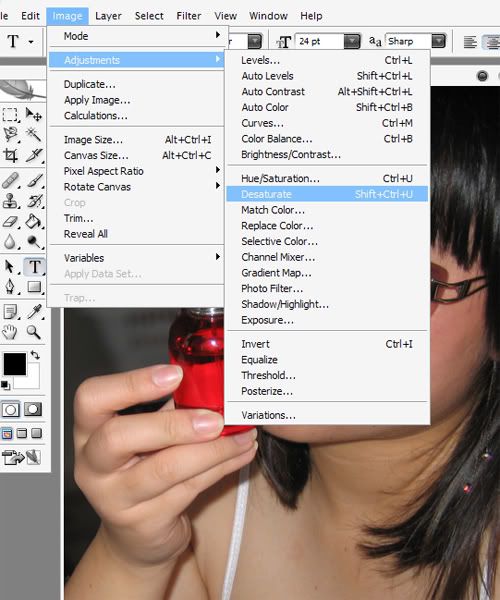Select the Type tool in toolbox

pyautogui.click(x=34, y=267)
